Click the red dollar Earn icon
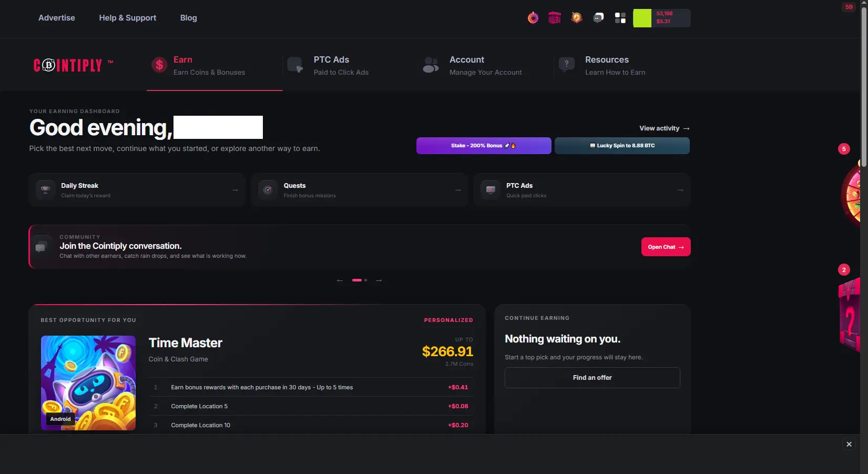 (159, 65)
